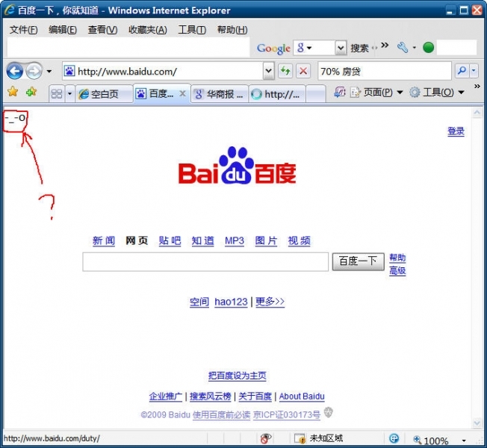487x448 pixels.
Task: Open the 帮助(H) menu
Action: click(x=232, y=30)
